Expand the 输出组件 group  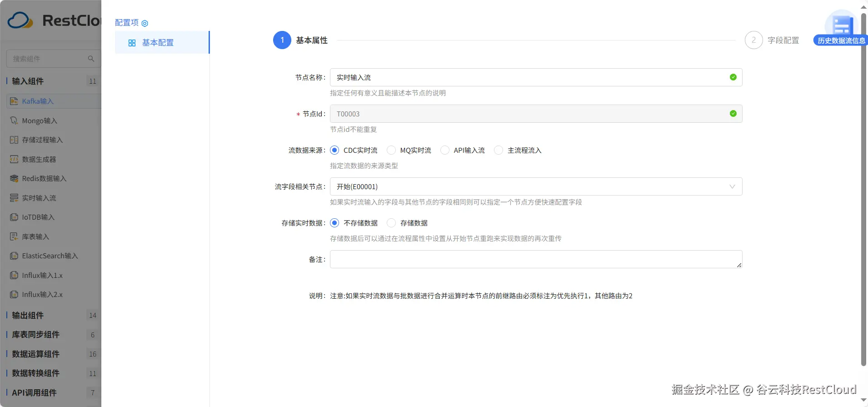(x=28, y=315)
